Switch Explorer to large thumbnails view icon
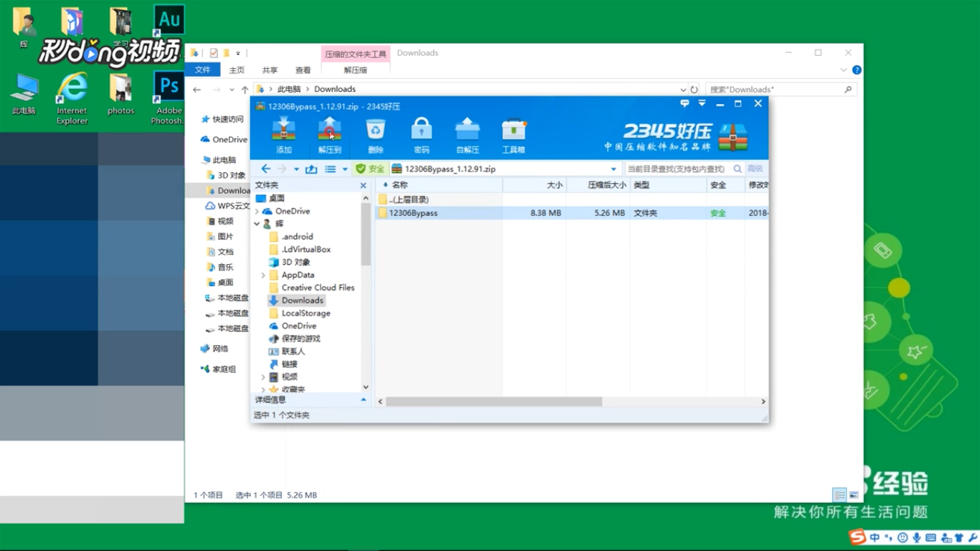The width and height of the screenshot is (980, 551). pos(854,495)
